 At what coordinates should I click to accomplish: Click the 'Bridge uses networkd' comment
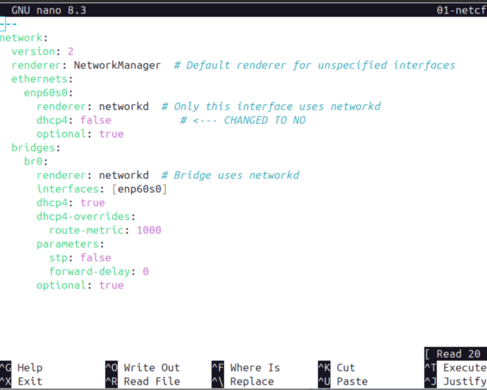coord(230,175)
